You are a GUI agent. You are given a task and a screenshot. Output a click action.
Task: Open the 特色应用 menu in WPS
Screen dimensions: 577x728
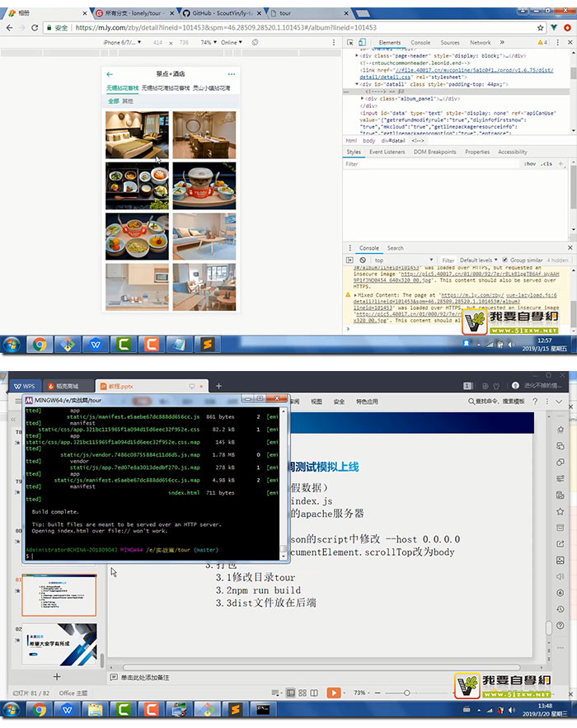367,402
